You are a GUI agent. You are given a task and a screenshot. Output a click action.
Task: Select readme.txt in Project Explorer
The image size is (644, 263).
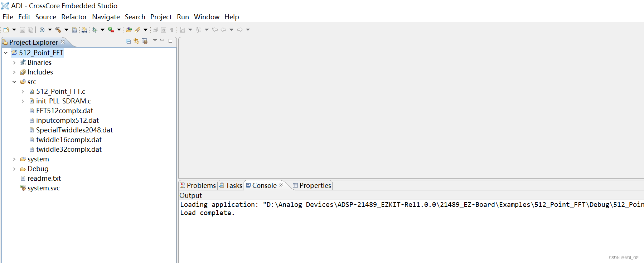[x=44, y=179]
